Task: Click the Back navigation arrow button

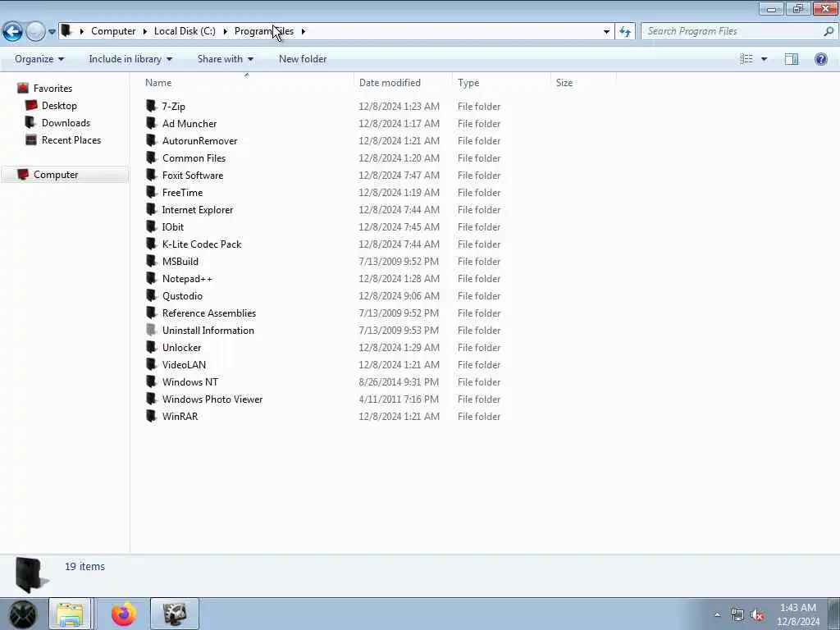Action: (12, 32)
